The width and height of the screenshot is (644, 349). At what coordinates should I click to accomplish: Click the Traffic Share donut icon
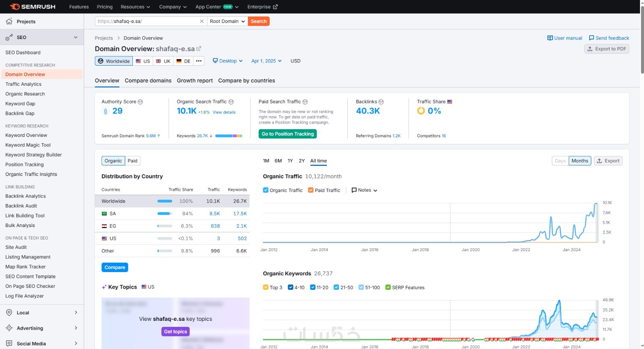(x=421, y=111)
